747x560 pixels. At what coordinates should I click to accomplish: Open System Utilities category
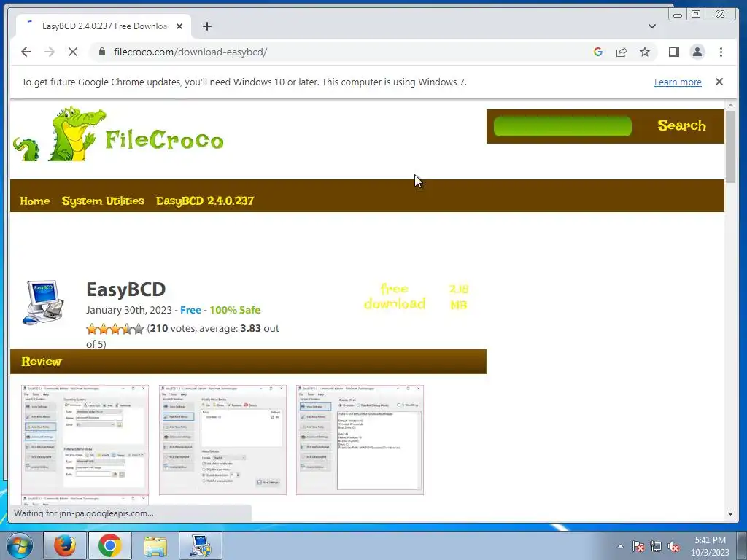[103, 201]
